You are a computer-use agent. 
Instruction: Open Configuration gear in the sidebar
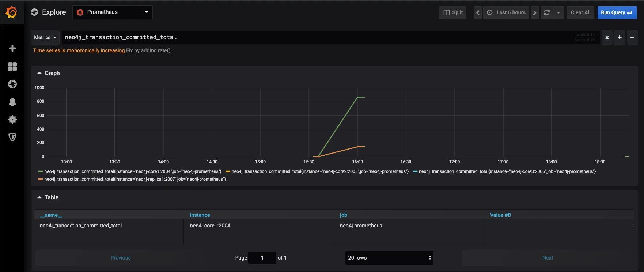(x=12, y=120)
